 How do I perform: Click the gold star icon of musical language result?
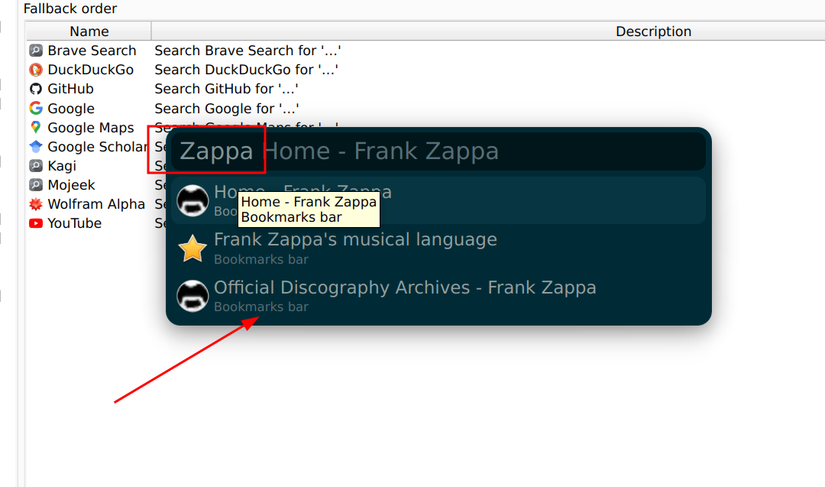(193, 248)
